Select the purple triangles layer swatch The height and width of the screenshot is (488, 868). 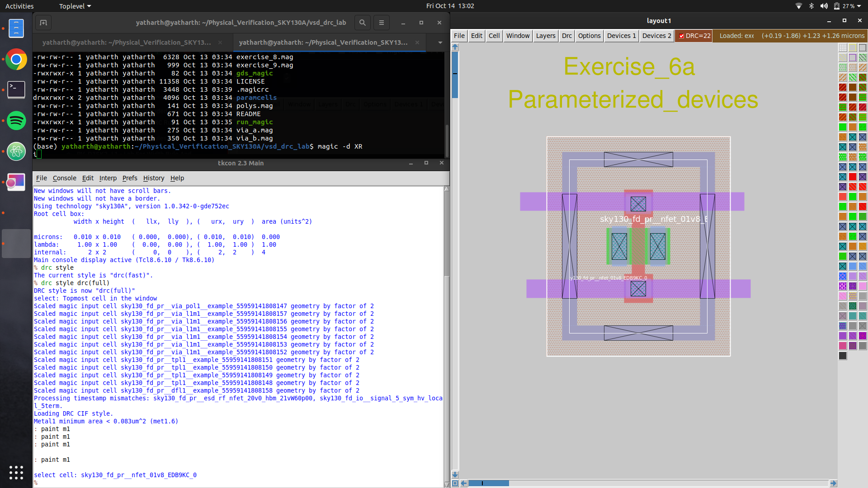click(843, 286)
